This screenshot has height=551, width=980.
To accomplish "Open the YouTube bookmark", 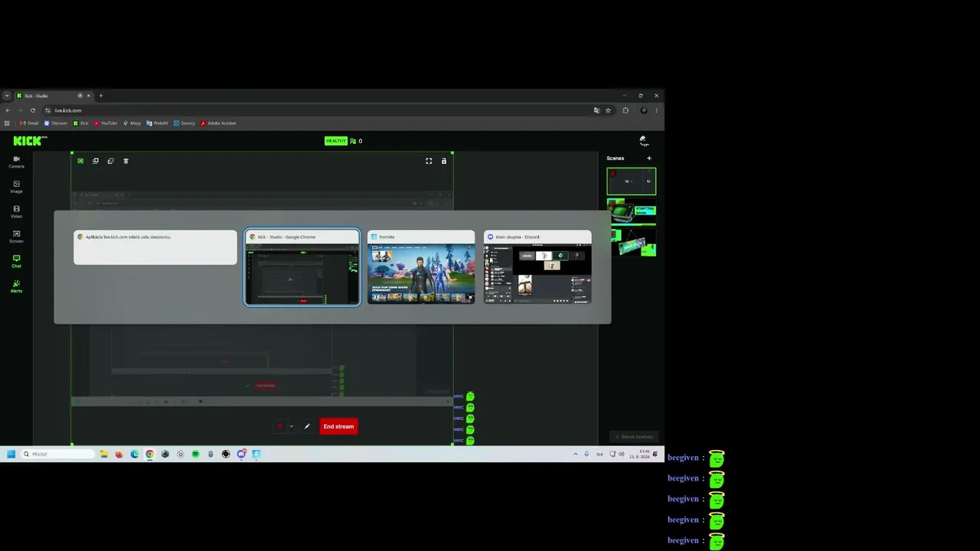I will pos(106,123).
